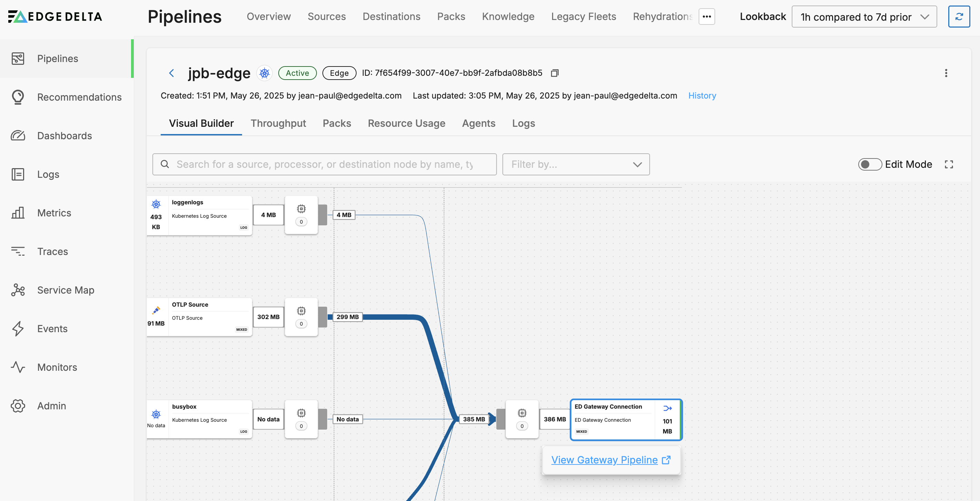The height and width of the screenshot is (501, 980).
Task: Go to Rehydrations in top navigation
Action: tap(662, 17)
